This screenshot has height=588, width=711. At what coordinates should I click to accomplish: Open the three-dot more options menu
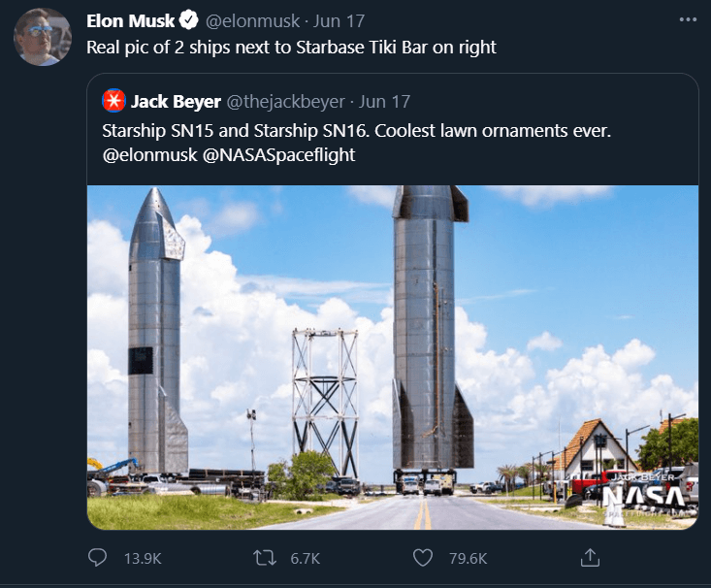click(688, 19)
